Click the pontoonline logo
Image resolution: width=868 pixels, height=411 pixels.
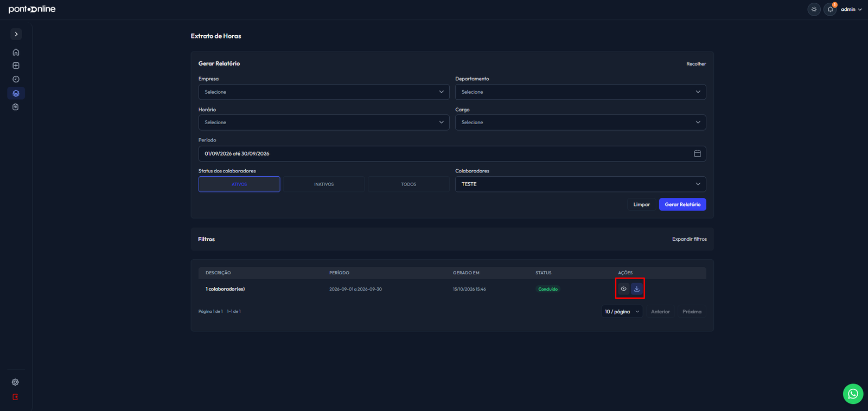[x=32, y=9]
